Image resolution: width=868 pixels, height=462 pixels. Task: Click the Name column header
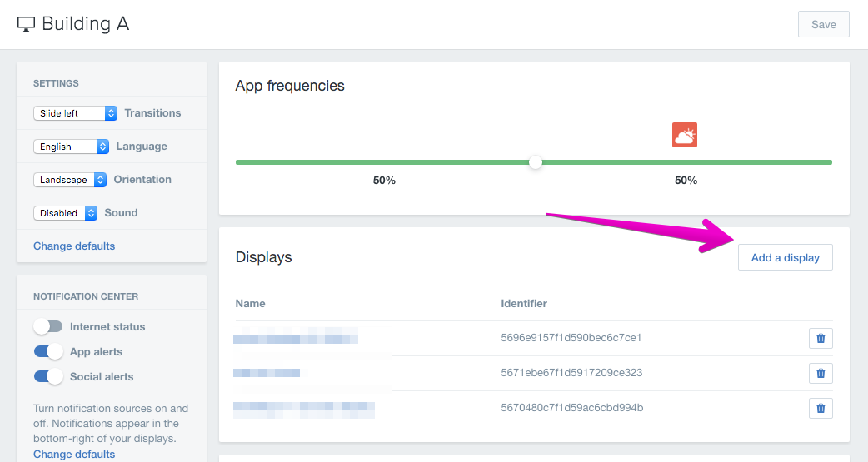point(250,303)
